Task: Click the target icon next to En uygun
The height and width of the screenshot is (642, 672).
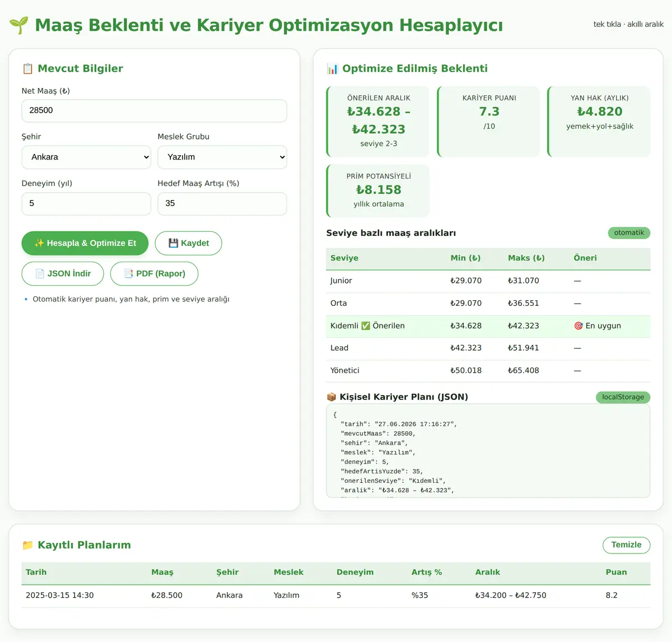Action: [578, 325]
